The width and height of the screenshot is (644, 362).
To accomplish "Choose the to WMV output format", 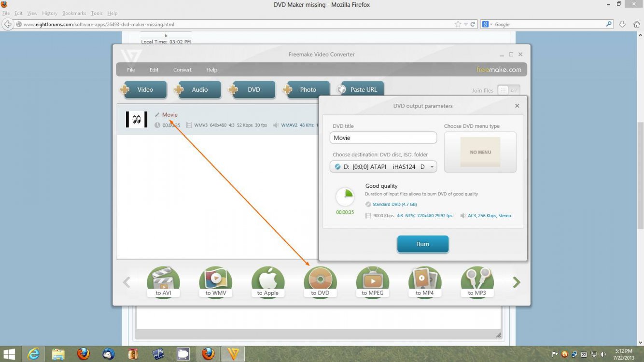I will coord(216,282).
